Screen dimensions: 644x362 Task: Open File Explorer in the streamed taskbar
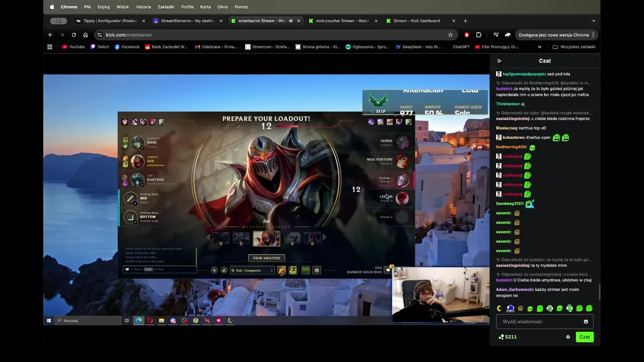point(162,320)
